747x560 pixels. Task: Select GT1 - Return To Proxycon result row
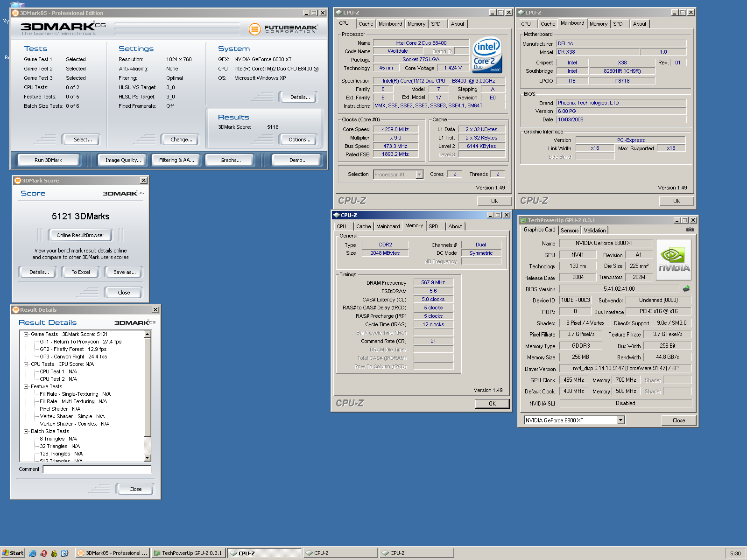click(x=81, y=342)
